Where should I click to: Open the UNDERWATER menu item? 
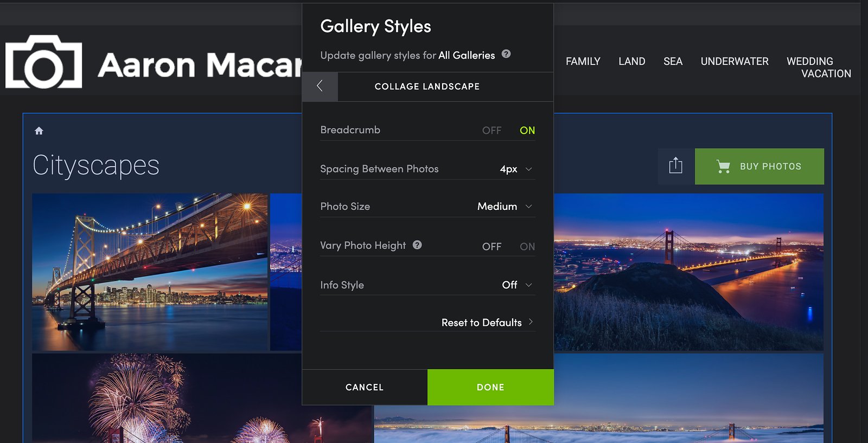735,61
